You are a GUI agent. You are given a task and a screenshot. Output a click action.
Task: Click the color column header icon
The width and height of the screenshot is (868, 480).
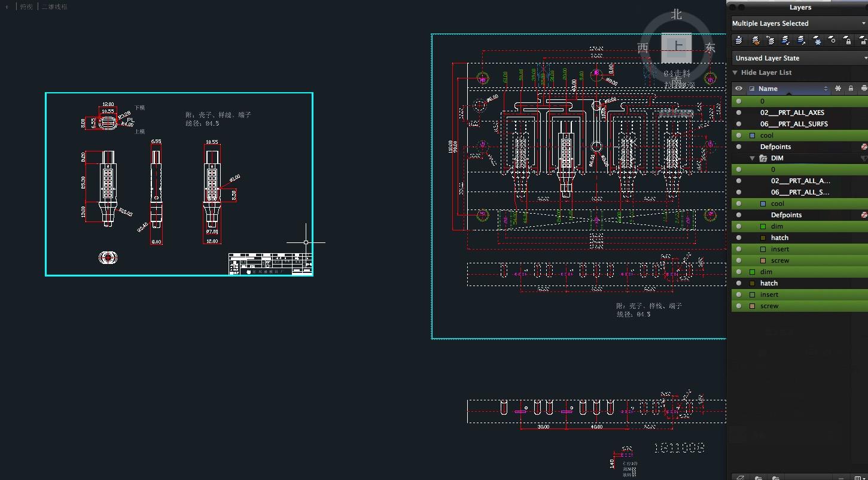click(752, 89)
